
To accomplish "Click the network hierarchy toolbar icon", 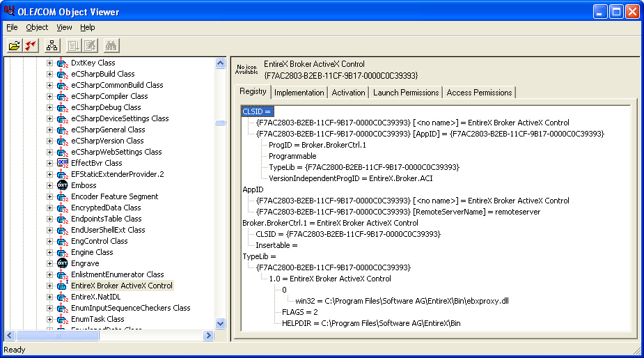I will [x=52, y=46].
